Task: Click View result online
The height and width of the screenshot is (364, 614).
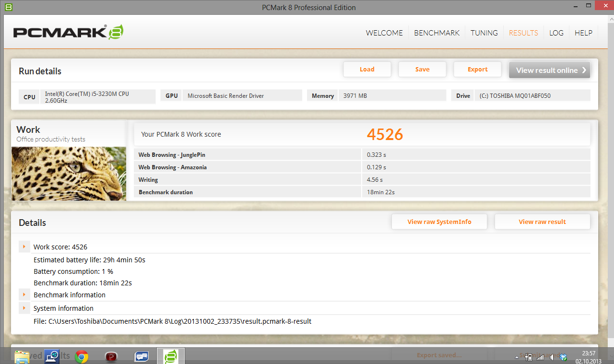Action: click(549, 70)
